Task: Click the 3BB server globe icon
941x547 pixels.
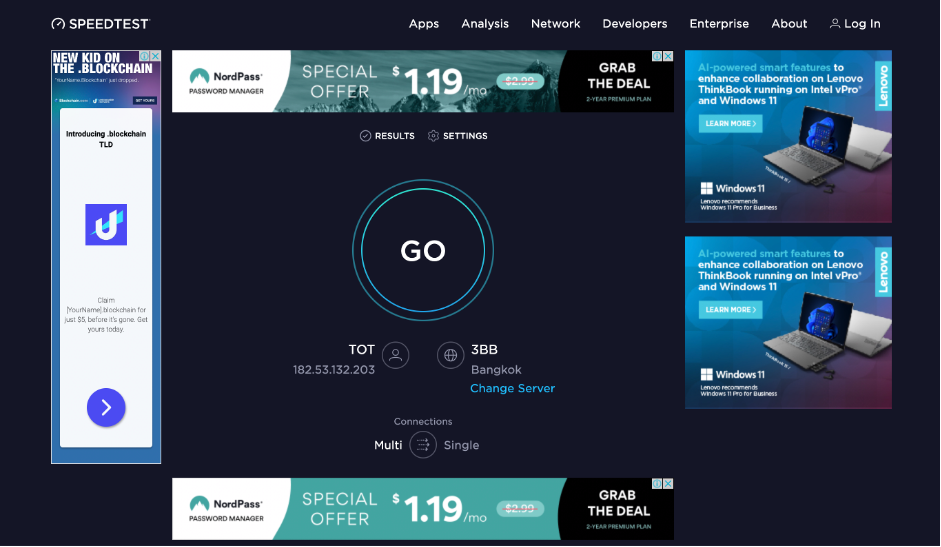Action: tap(450, 355)
